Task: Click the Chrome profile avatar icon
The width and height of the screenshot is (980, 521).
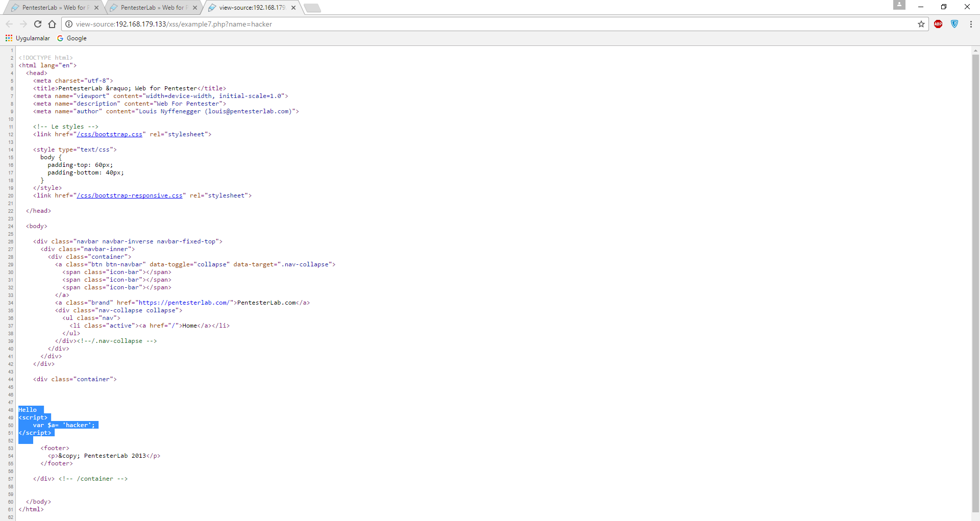Action: coord(899,5)
